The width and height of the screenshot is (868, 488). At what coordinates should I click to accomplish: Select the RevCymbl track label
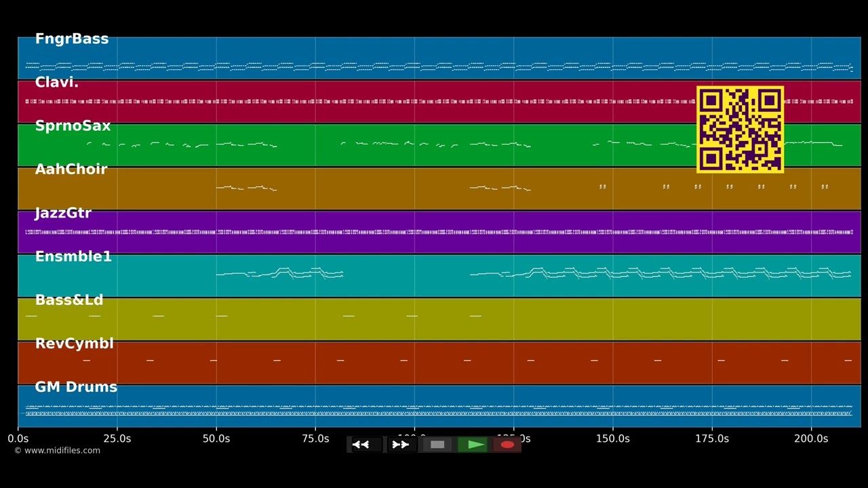[75, 344]
